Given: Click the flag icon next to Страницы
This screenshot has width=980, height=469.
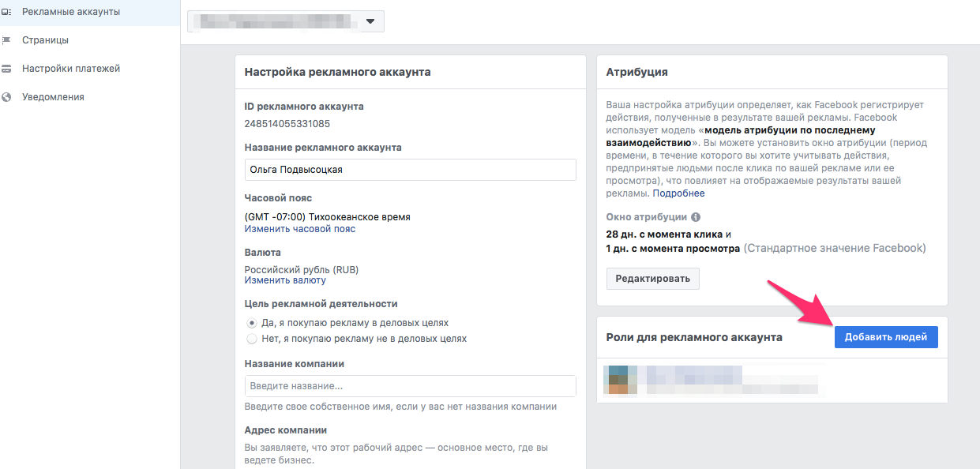Looking at the screenshot, I should click(x=6, y=40).
